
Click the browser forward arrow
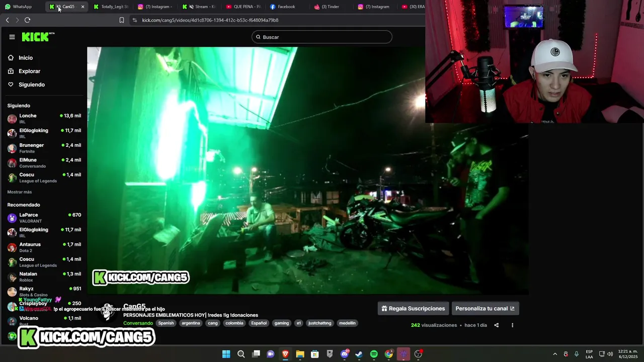(17, 20)
